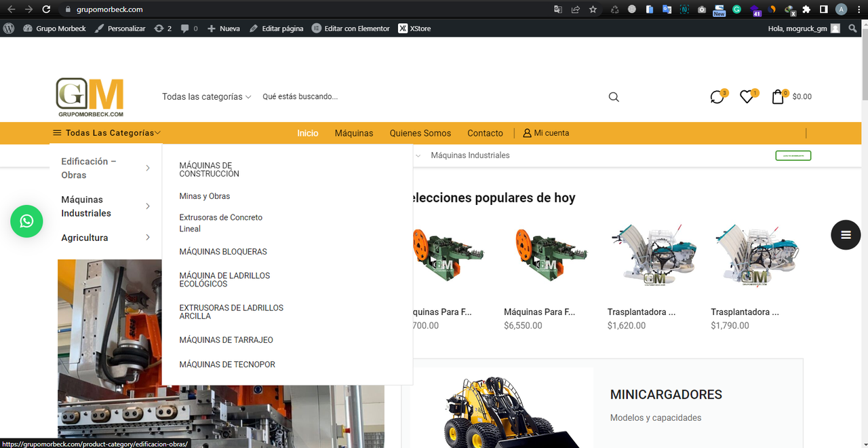Bookmark this page with star icon

click(x=593, y=10)
